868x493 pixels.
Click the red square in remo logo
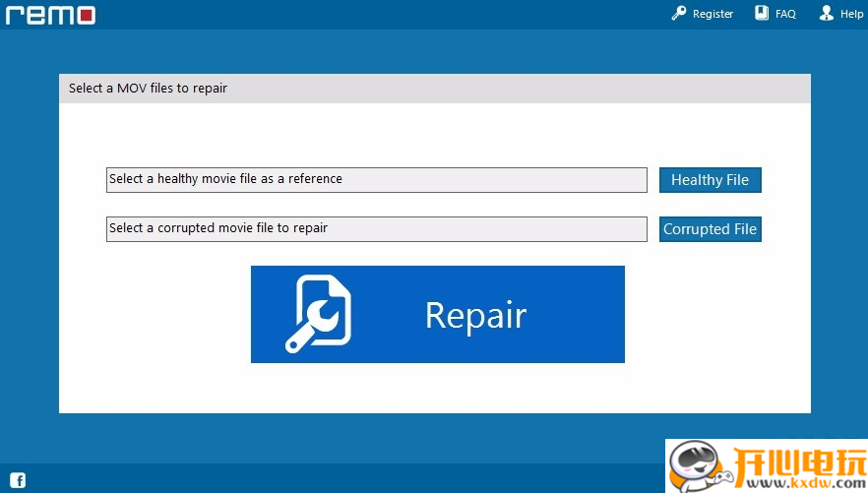click(x=87, y=16)
